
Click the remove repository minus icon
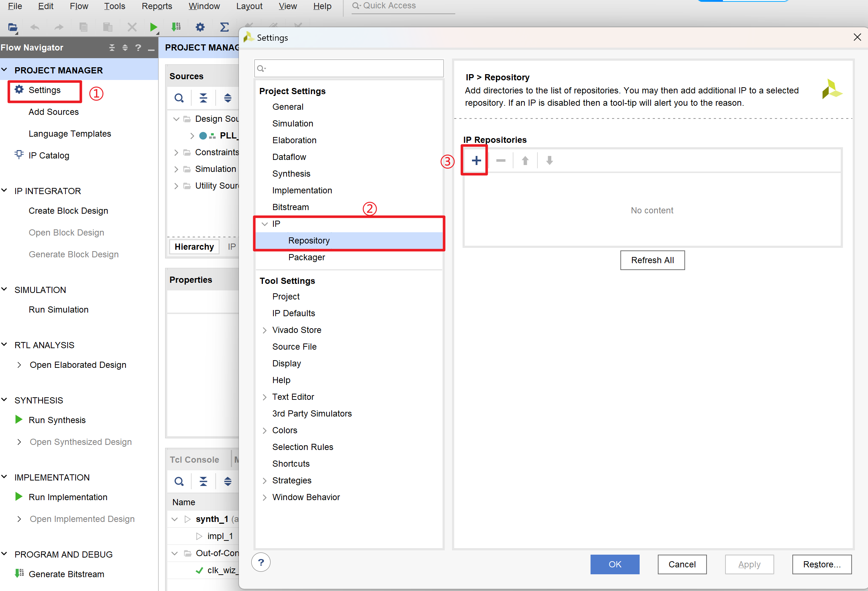500,161
